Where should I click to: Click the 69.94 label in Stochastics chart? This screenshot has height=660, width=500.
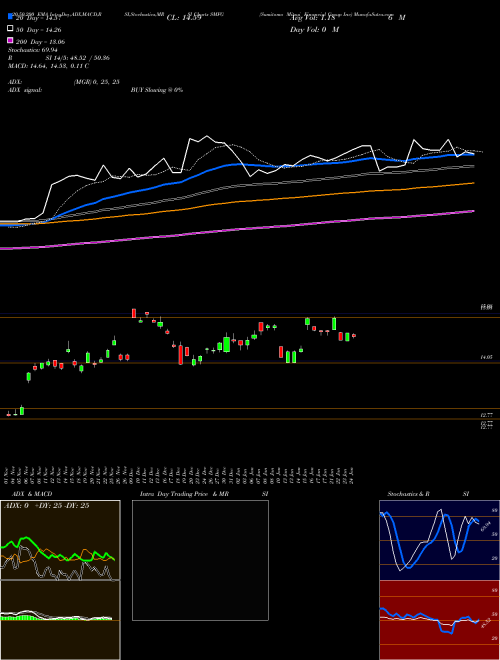[x=485, y=527]
